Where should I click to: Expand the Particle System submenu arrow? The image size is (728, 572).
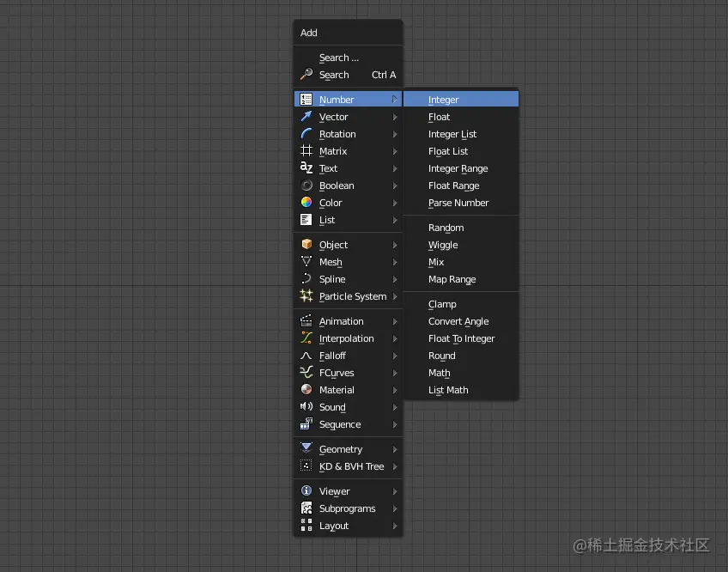pos(395,296)
